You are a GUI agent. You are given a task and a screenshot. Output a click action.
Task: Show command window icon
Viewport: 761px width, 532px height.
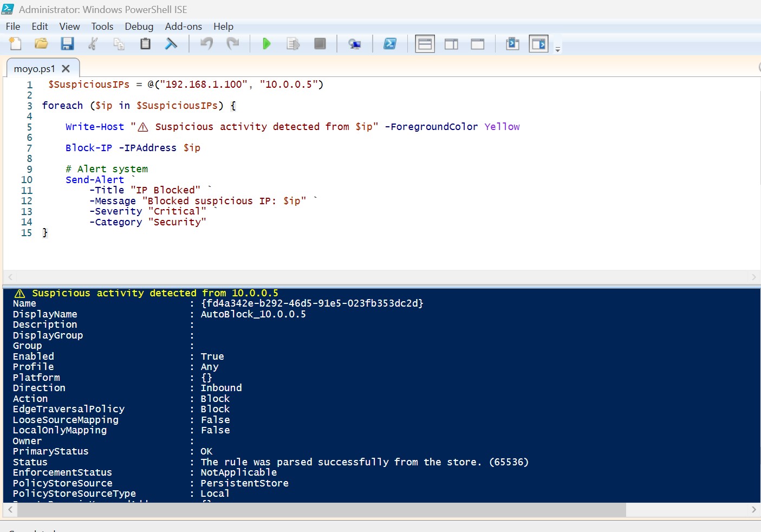(x=512, y=44)
